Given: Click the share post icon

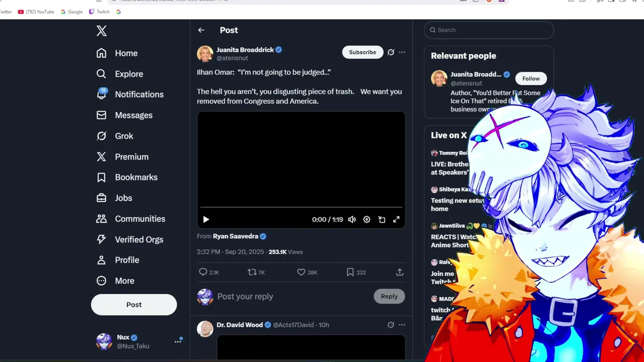Looking at the screenshot, I should click(x=399, y=272).
